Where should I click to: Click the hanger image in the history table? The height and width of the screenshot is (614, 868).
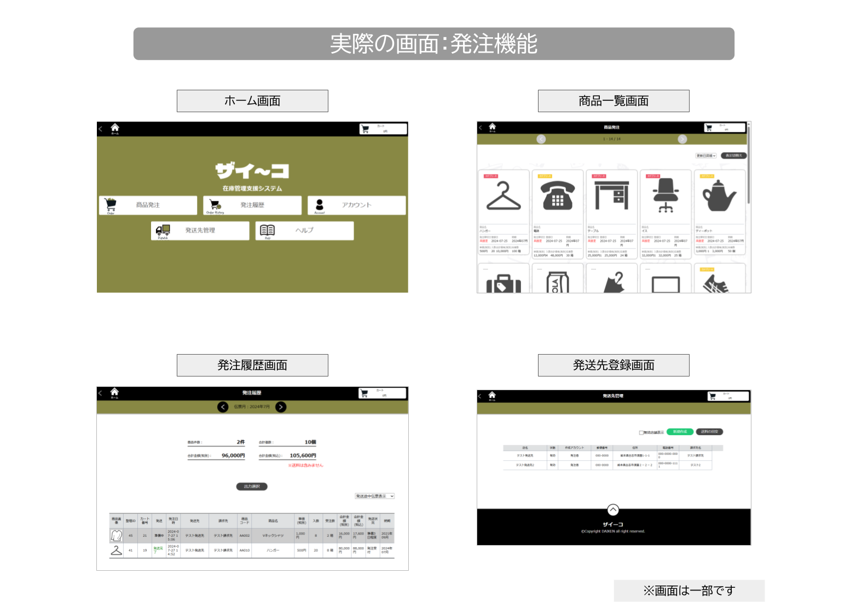pos(117,551)
